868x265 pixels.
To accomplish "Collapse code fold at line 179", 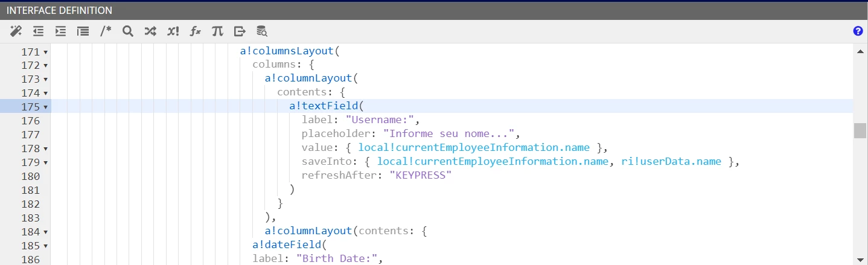I will (x=45, y=163).
